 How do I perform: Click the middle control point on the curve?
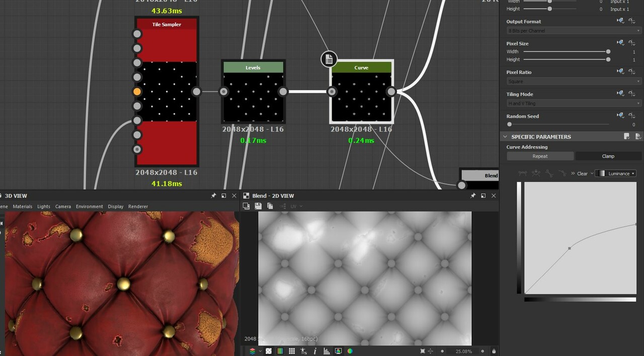pyautogui.click(x=570, y=248)
